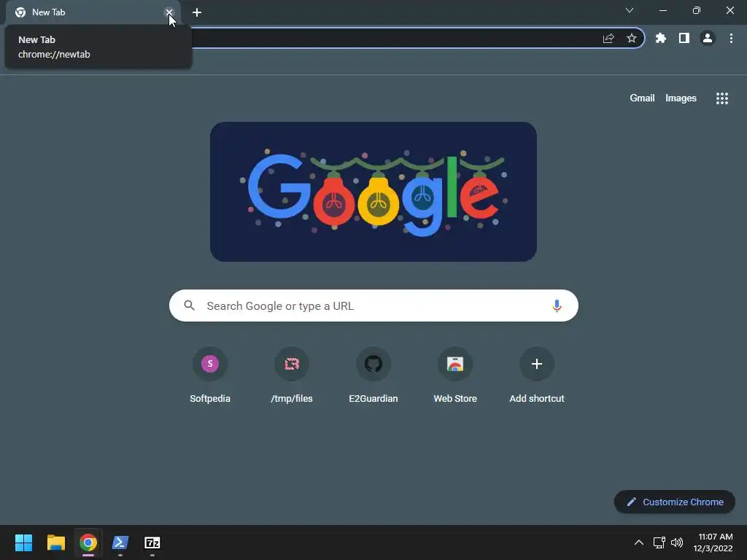
Task: Open 7-Zip from the taskbar
Action: 152,542
